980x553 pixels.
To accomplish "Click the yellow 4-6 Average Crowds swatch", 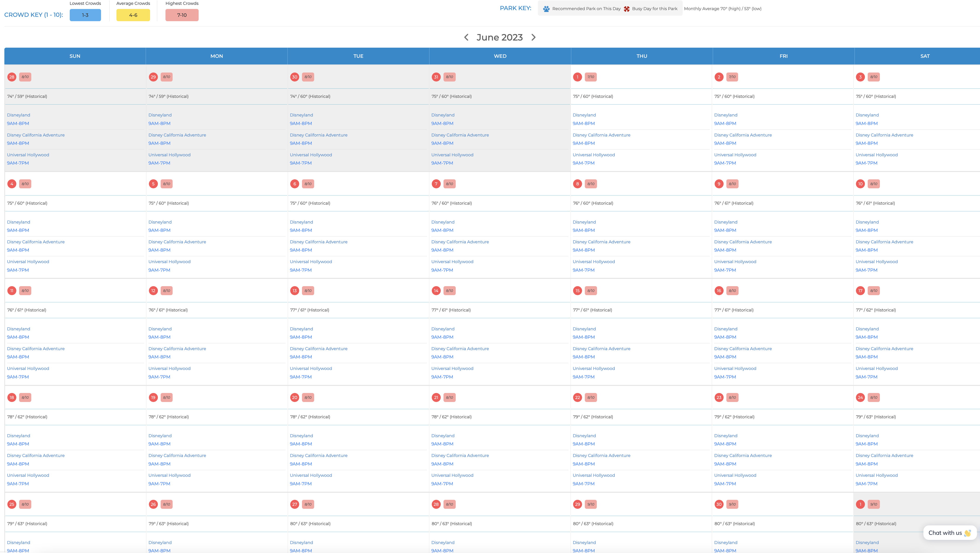I will tap(133, 15).
